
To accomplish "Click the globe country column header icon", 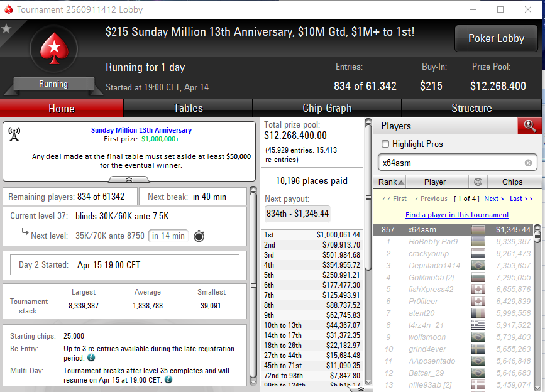I will [x=478, y=182].
